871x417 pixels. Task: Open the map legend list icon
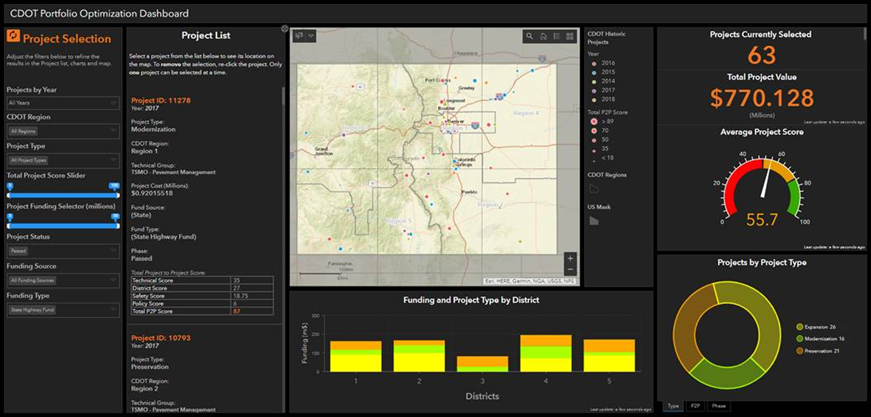(x=556, y=36)
